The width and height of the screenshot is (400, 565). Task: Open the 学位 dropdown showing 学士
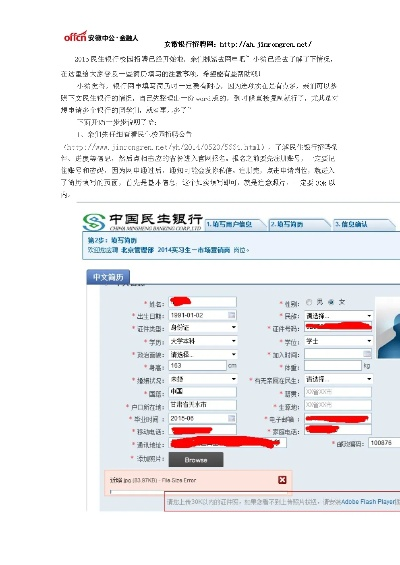click(x=338, y=341)
